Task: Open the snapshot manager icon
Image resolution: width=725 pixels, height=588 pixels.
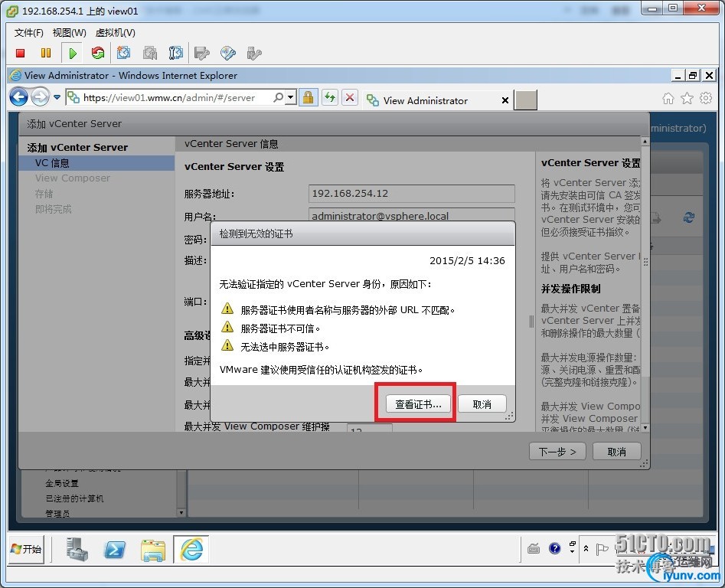Action: click(x=176, y=53)
